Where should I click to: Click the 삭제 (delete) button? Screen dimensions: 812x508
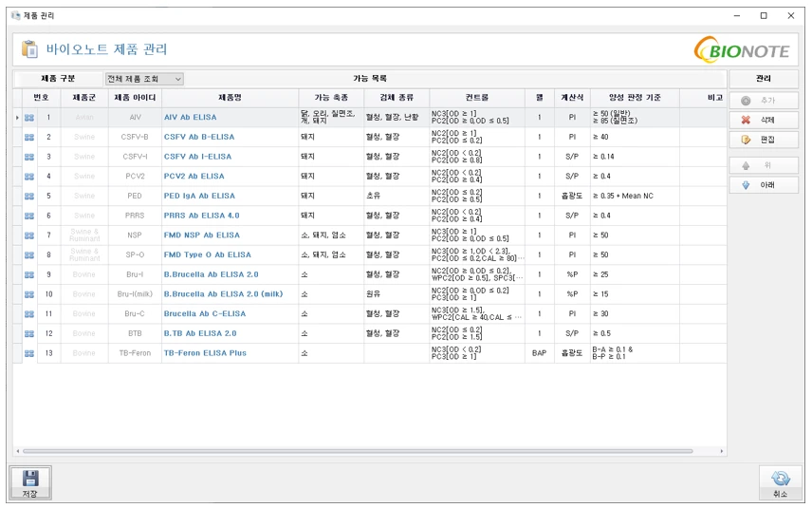(764, 121)
